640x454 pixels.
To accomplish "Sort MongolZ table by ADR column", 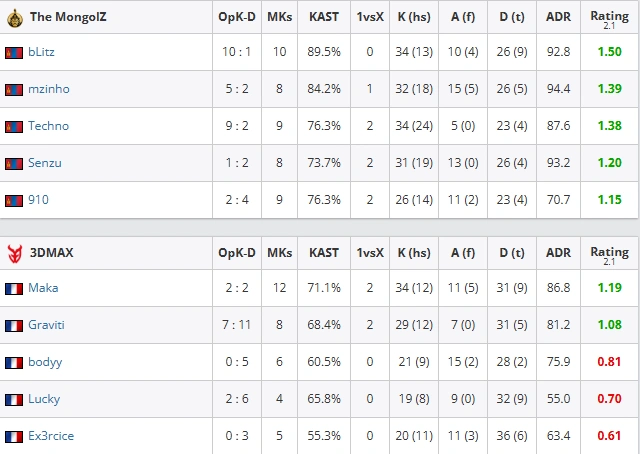I will click(558, 17).
